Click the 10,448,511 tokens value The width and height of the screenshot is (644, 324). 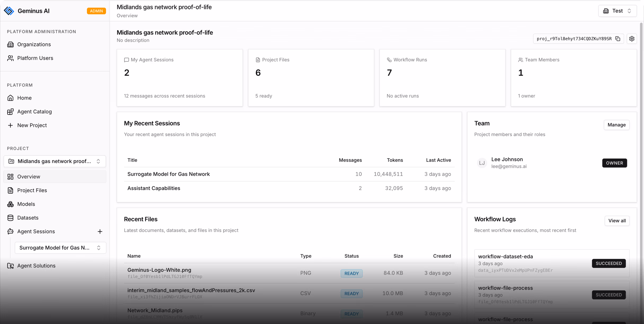[x=388, y=174]
